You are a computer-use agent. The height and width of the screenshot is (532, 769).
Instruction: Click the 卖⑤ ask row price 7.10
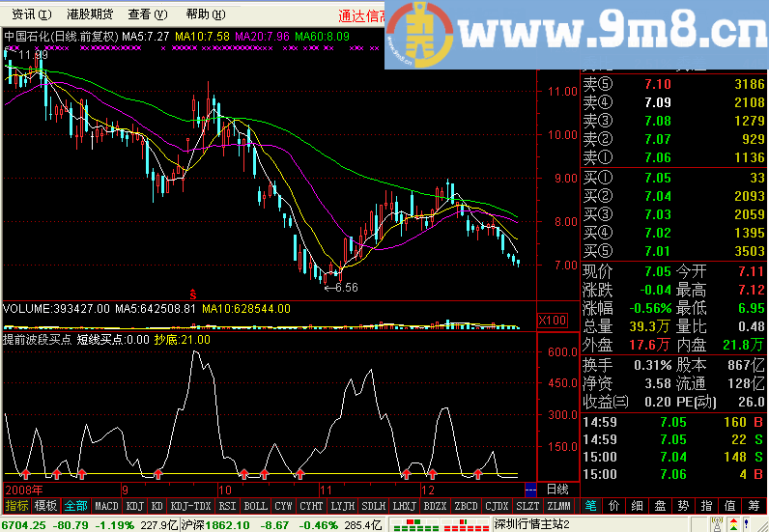coord(658,84)
